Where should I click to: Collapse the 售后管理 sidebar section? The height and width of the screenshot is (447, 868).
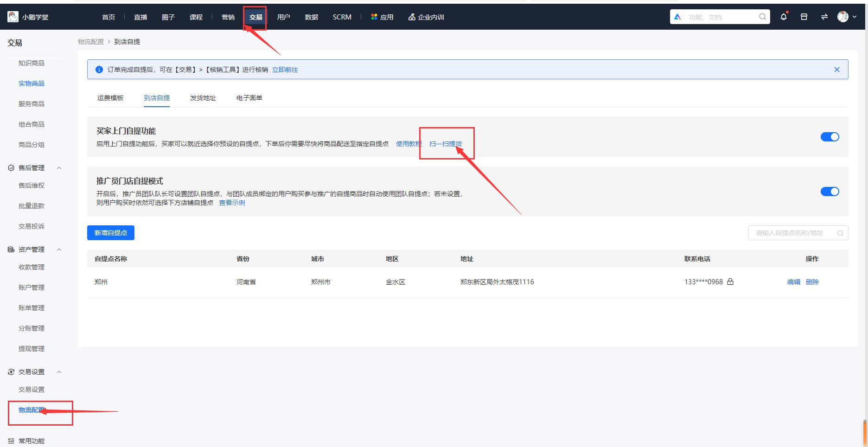pos(59,168)
